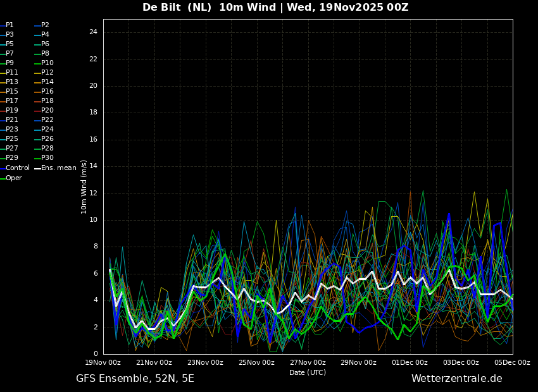
Task: Click the 01Dec 00z date axis label
Action: pyautogui.click(x=410, y=362)
